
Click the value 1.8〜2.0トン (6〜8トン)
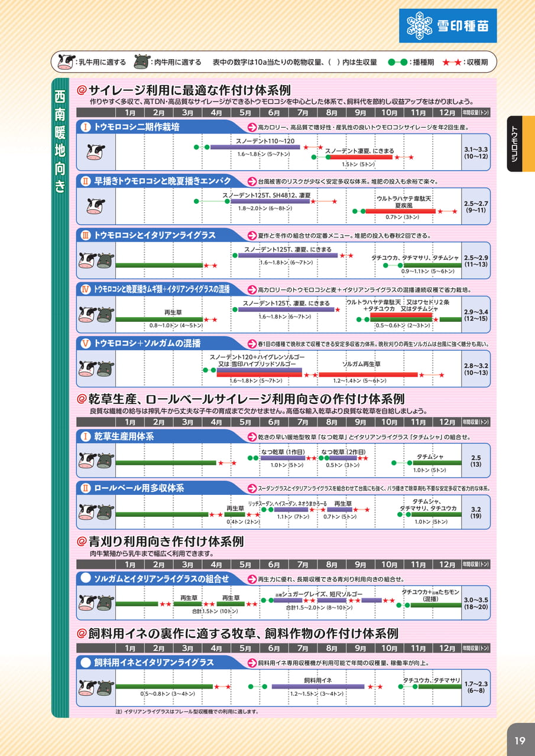click(x=265, y=208)
